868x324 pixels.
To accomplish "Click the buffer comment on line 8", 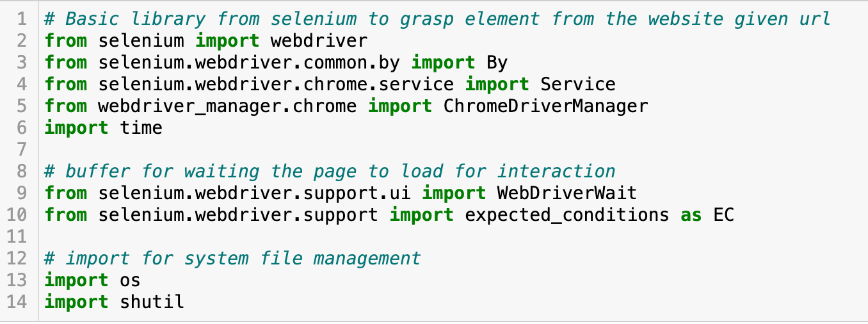I will pyautogui.click(x=330, y=172).
